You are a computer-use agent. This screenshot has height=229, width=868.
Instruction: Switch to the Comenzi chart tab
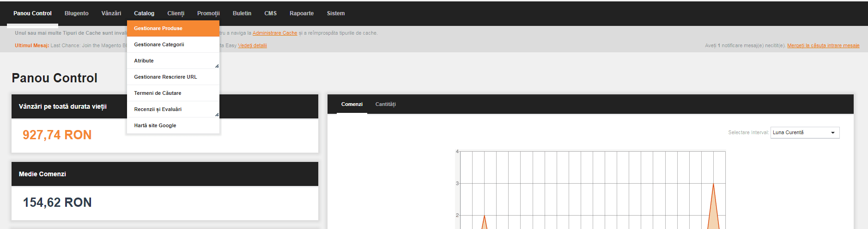click(x=352, y=104)
